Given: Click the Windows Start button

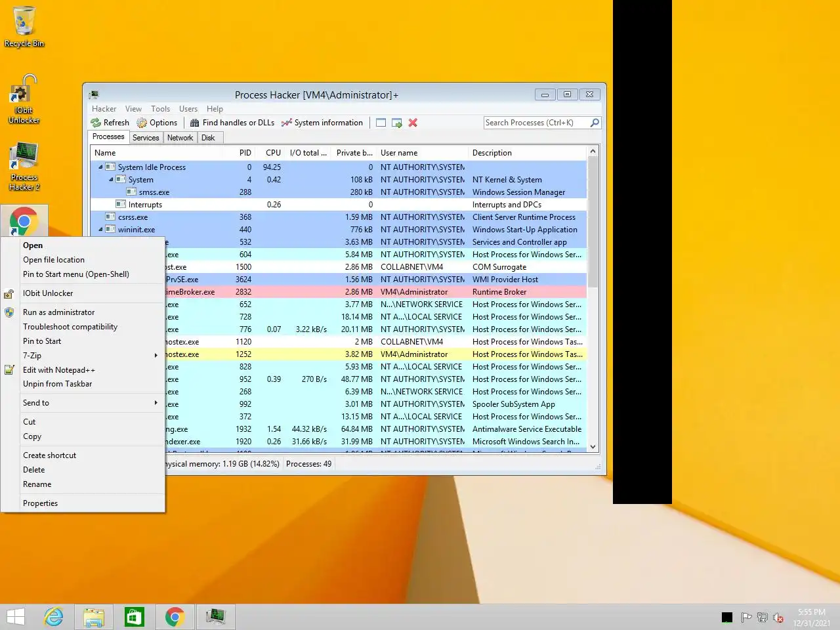Looking at the screenshot, I should [x=16, y=617].
